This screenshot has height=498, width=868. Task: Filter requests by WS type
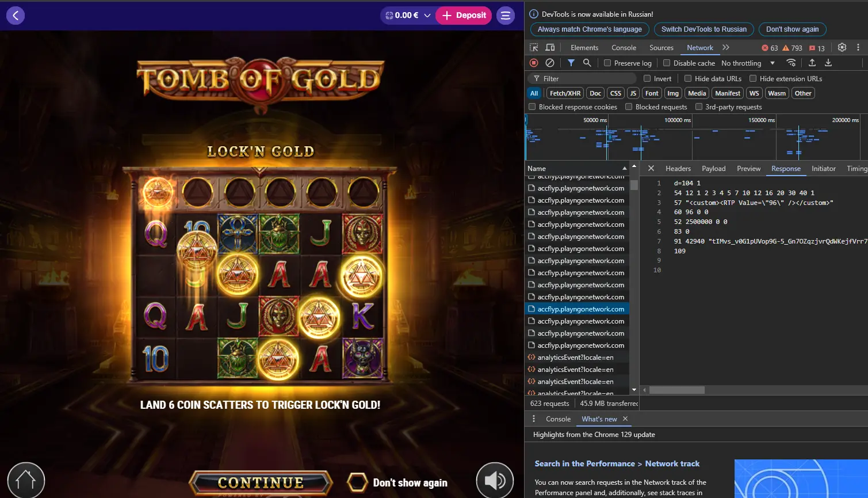click(x=754, y=93)
